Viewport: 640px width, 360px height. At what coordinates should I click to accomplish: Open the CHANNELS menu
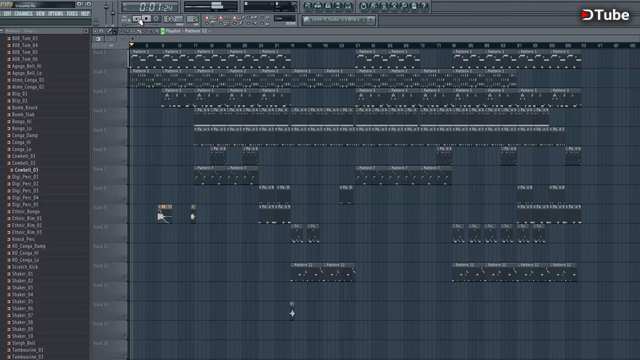tap(23, 13)
